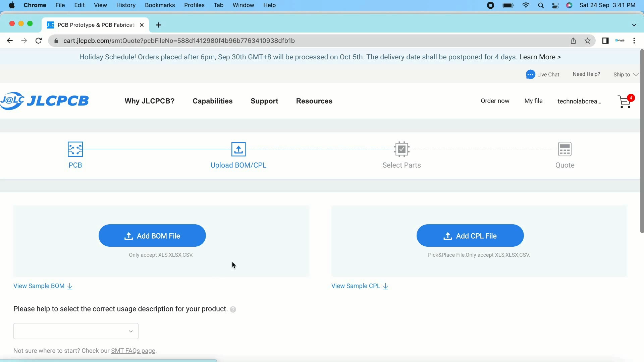The height and width of the screenshot is (362, 644).
Task: Open the Profiles menu
Action: click(x=194, y=5)
